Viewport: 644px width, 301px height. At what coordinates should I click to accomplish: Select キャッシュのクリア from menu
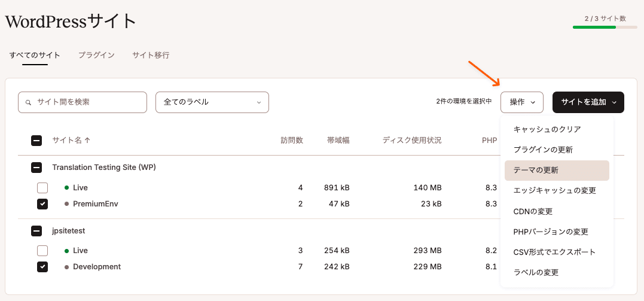(557, 129)
